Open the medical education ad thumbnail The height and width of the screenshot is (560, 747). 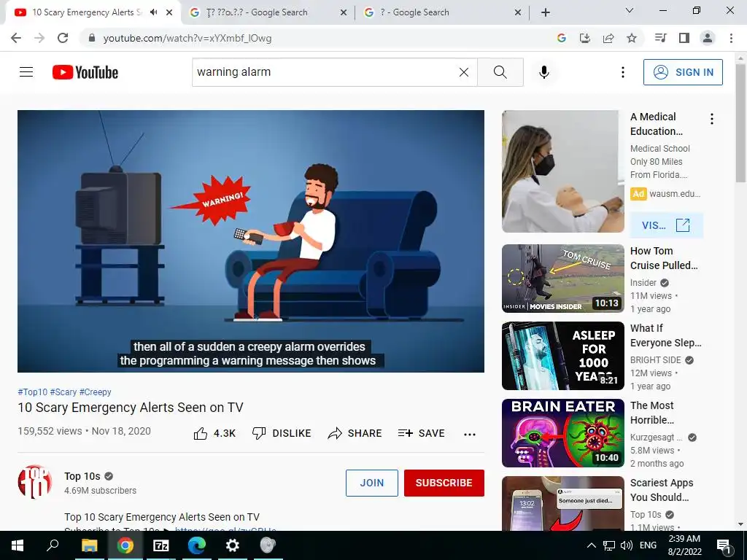tap(562, 171)
